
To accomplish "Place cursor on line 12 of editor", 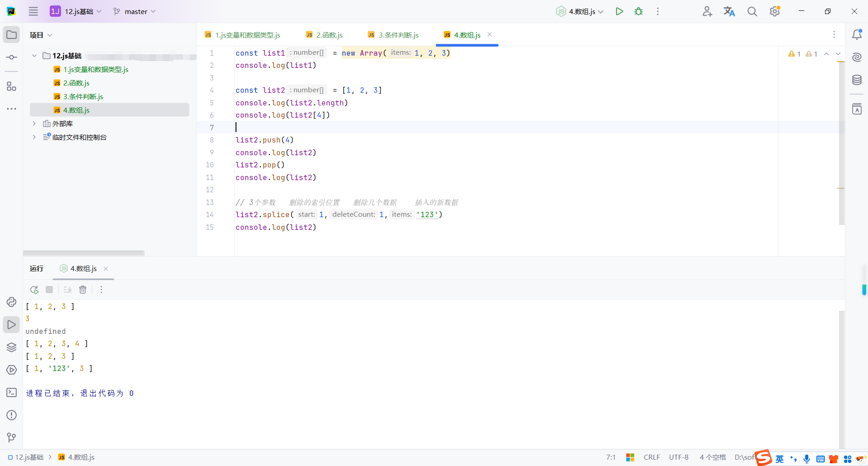I will click(506, 190).
